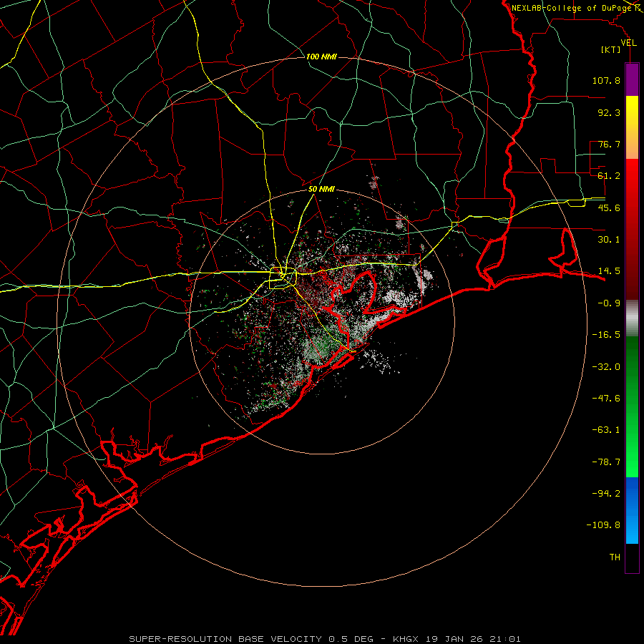
Task: Select the yellow band near 92.3
Action: click(x=632, y=112)
